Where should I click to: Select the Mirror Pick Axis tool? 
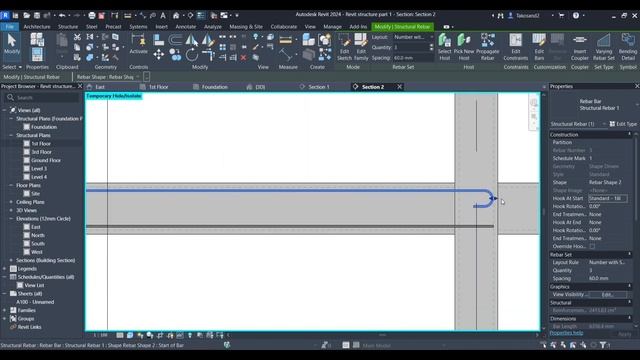191,40
